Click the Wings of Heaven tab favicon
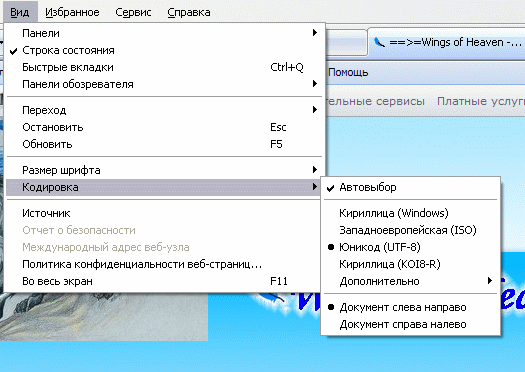The width and height of the screenshot is (525, 372). click(x=379, y=43)
